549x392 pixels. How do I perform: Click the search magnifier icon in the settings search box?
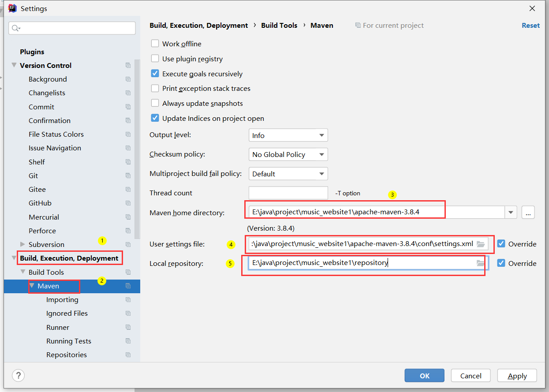click(x=15, y=28)
